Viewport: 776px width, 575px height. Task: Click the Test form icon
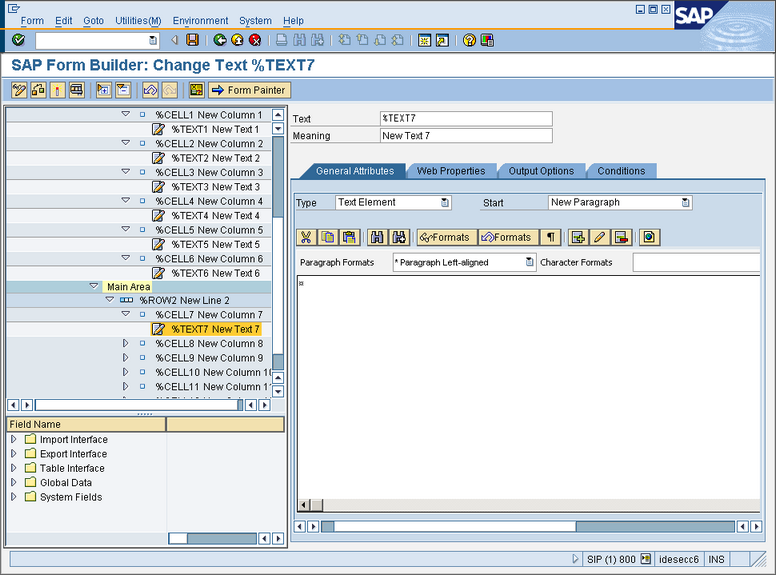pyautogui.click(x=77, y=90)
